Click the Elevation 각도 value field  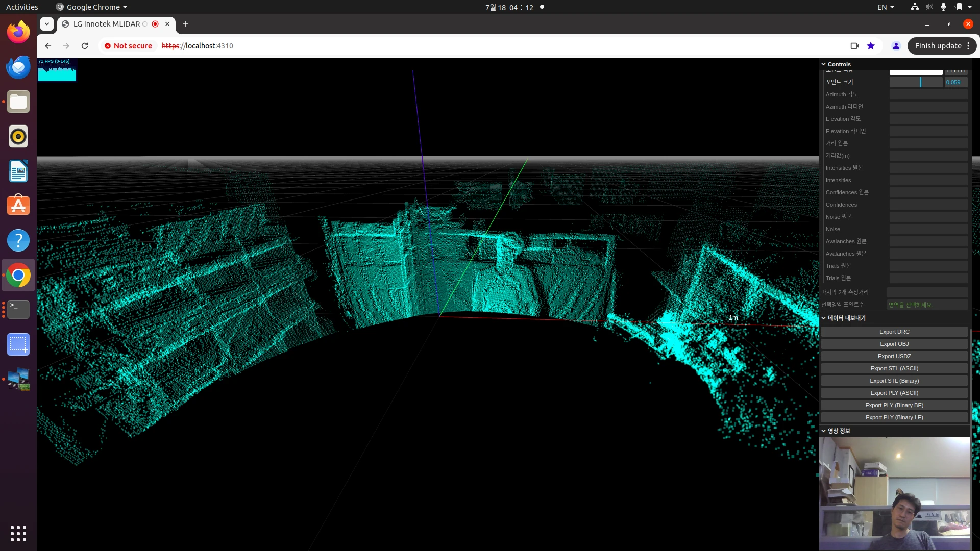click(x=928, y=119)
